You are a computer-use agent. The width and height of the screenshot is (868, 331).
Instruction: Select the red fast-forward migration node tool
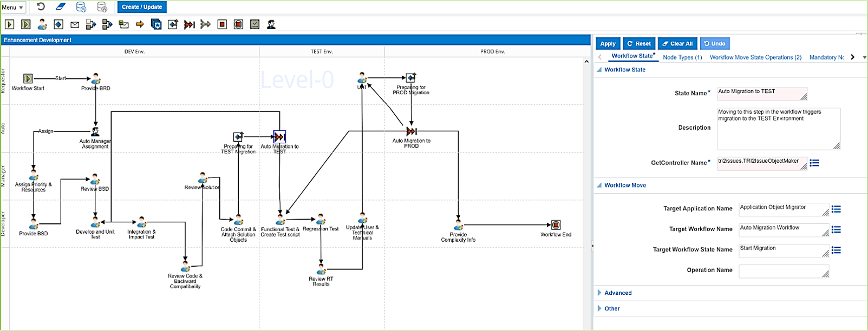(189, 24)
